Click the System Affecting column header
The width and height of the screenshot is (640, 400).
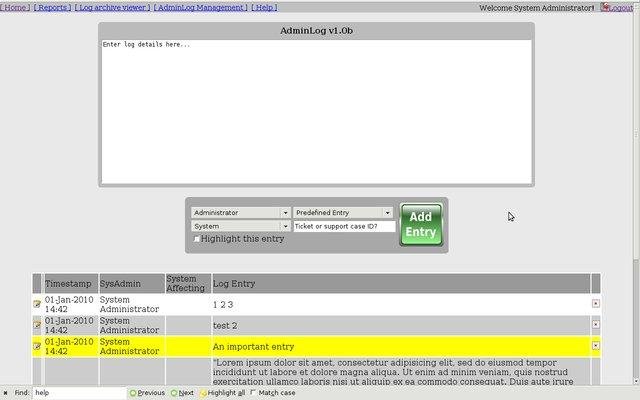186,283
